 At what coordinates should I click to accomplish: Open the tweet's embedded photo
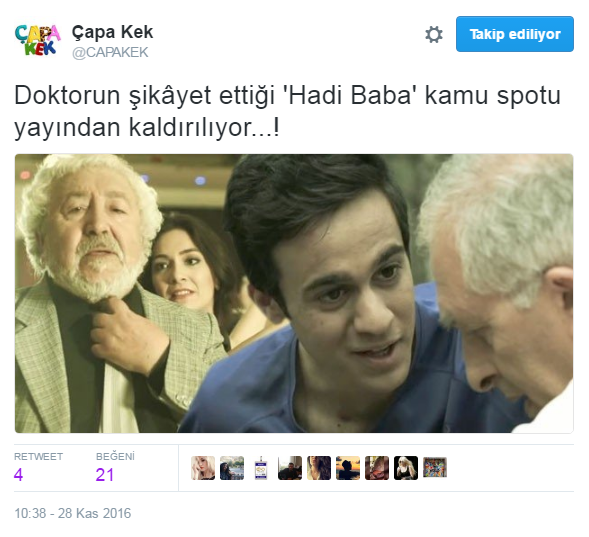pyautogui.click(x=294, y=293)
